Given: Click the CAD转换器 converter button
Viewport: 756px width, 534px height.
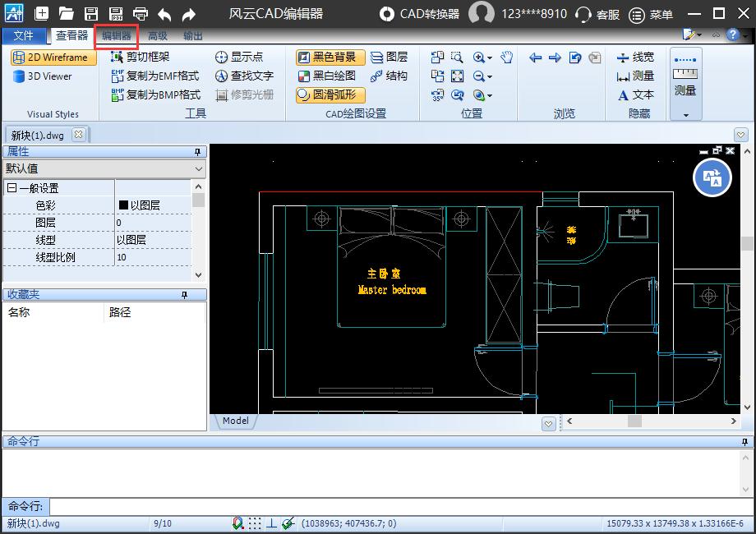Looking at the screenshot, I should 420,14.
